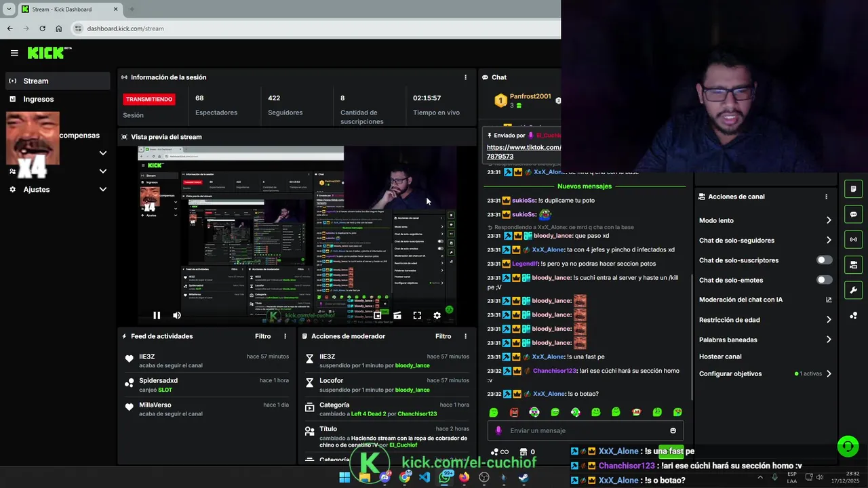Toggle channel actions panel in right rail

tap(853, 264)
